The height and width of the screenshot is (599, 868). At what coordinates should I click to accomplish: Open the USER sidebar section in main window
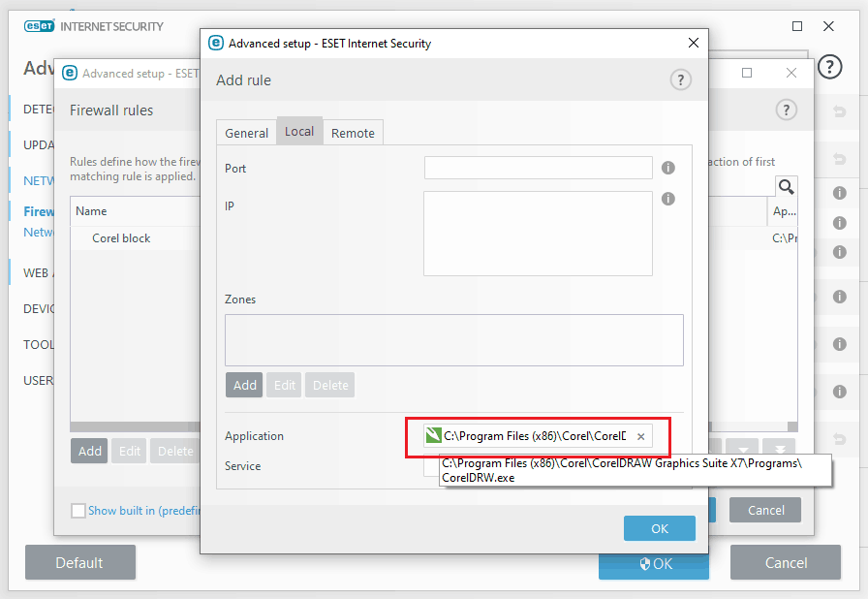(38, 380)
